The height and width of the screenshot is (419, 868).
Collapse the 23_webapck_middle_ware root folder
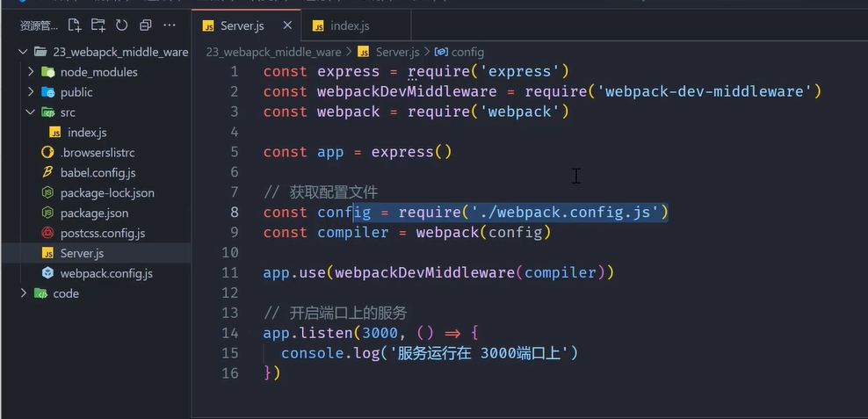pos(23,52)
